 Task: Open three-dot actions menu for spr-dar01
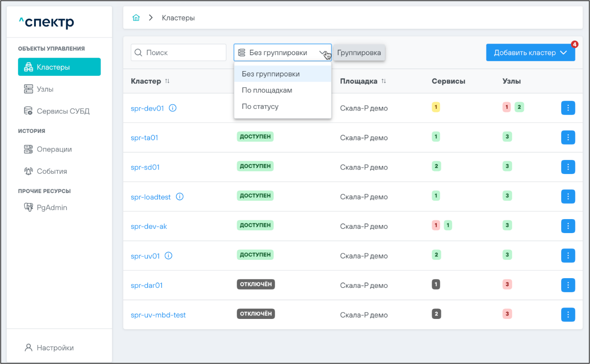[x=568, y=285]
